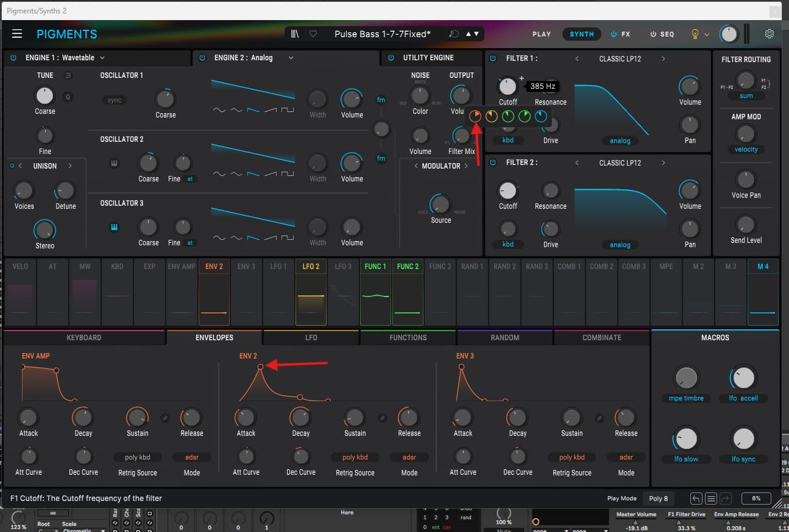Viewport: 789px width, 532px height.
Task: Switch to the Functions tab
Action: point(408,337)
